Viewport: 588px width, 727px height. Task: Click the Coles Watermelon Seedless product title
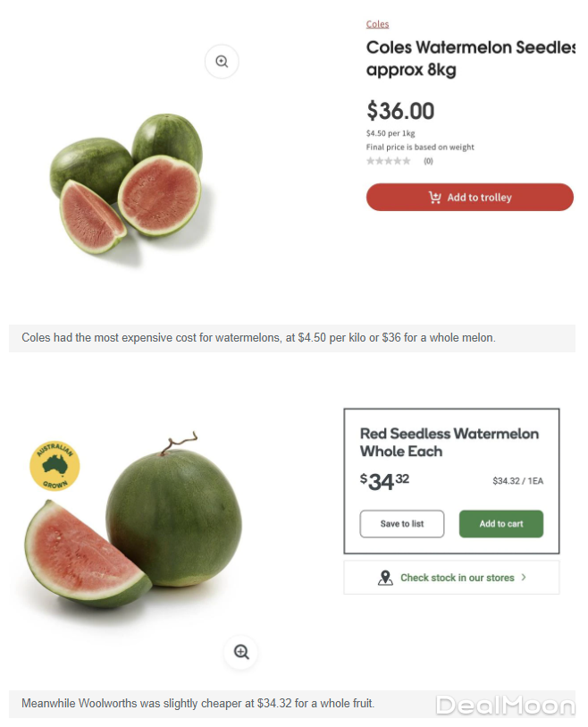click(469, 58)
